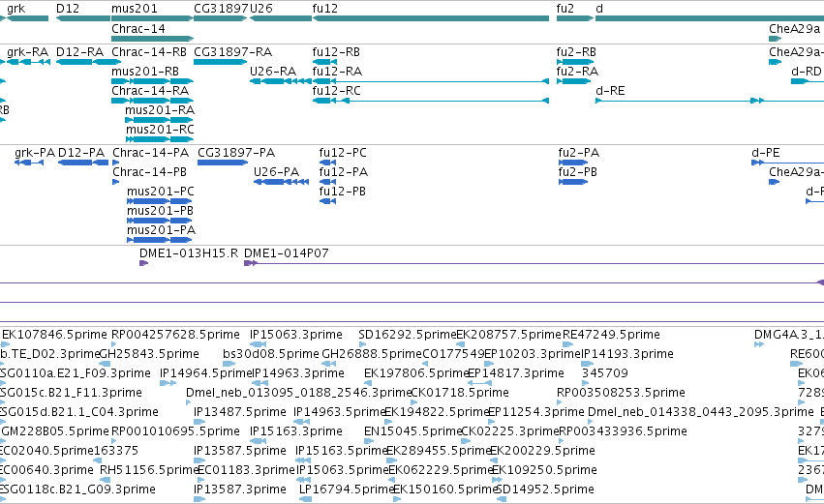Select the mus201-RC transcript label
The image size is (824, 504).
pos(160,130)
